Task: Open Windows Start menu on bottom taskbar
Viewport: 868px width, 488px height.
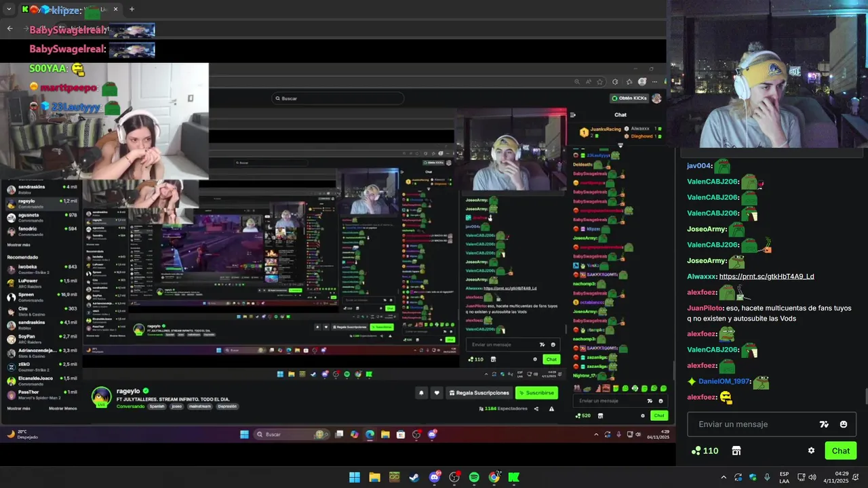Action: (355, 477)
